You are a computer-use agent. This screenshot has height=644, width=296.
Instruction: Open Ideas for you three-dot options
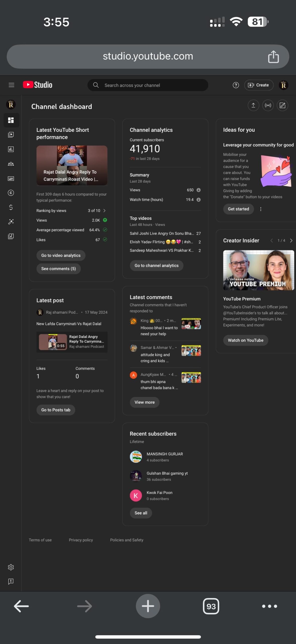tap(261, 209)
